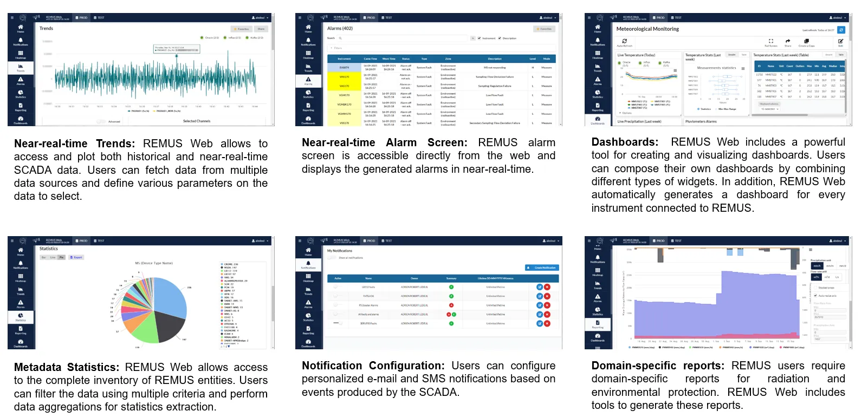Image resolution: width=868 pixels, height=417 pixels.
Task: Switch to the Bar chart tab in Statistics
Action: [x=44, y=257]
